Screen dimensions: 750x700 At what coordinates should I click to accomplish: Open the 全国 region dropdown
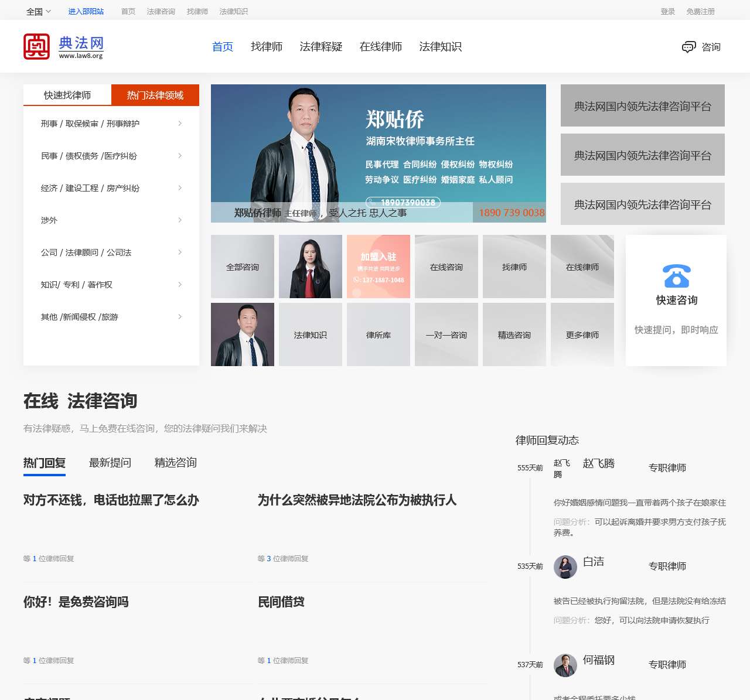coord(39,11)
